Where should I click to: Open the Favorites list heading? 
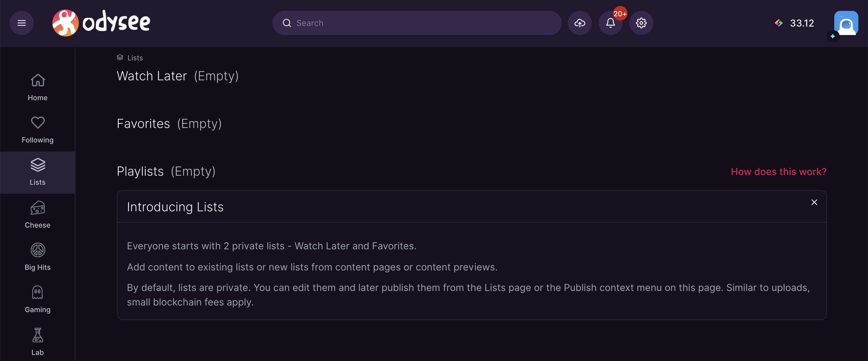click(x=143, y=123)
